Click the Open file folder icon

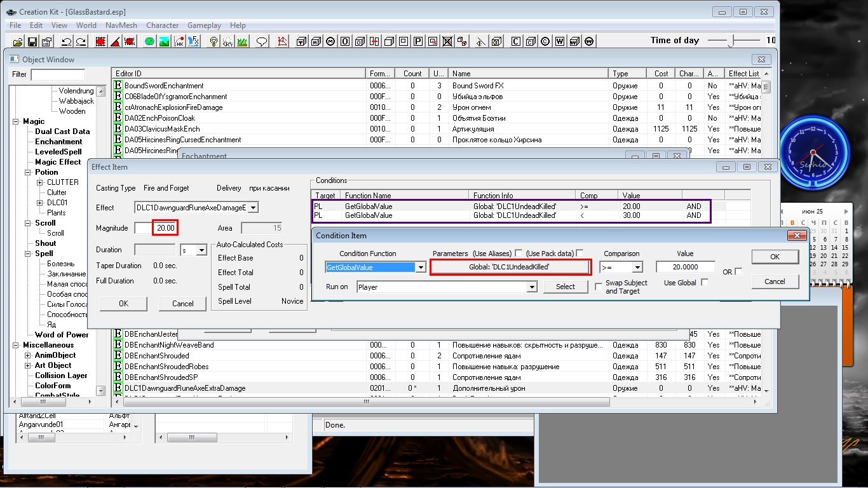tap(17, 42)
